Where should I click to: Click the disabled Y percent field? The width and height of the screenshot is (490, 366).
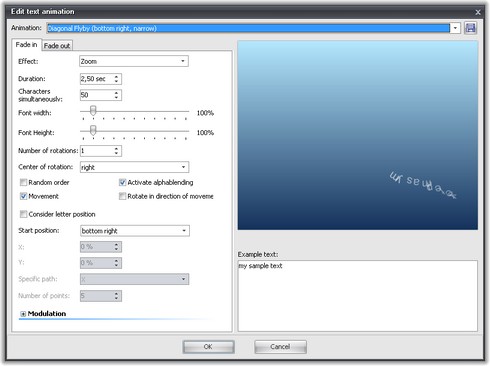(x=101, y=263)
